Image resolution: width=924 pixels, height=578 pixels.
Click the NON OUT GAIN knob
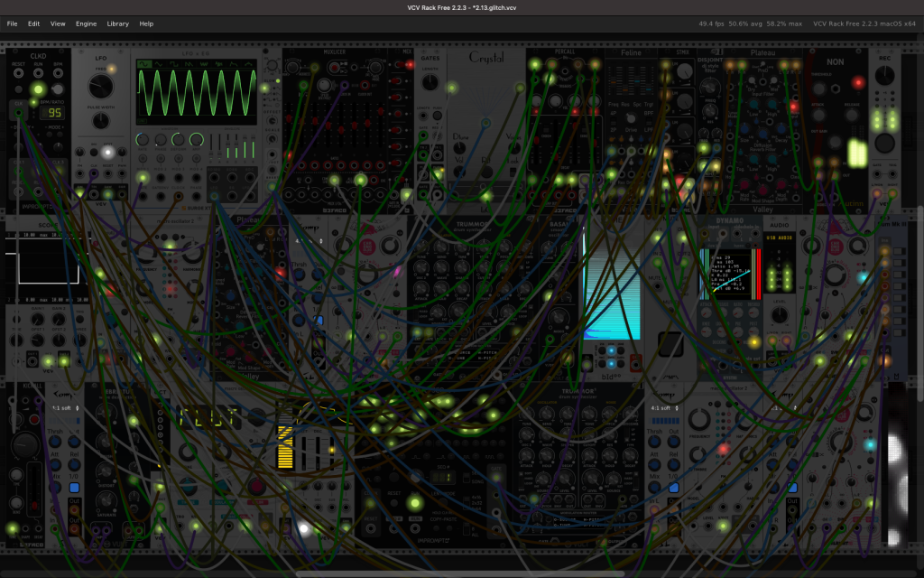click(835, 142)
